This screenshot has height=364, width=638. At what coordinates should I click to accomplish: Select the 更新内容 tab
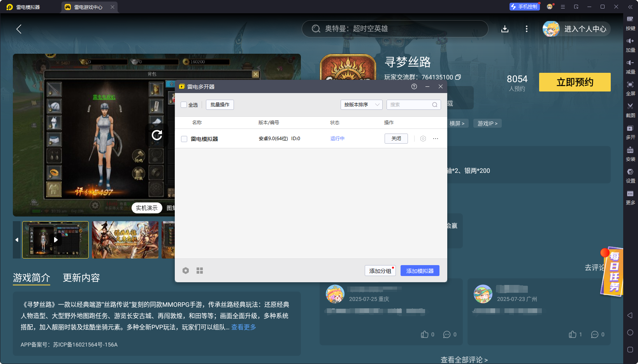click(x=81, y=278)
